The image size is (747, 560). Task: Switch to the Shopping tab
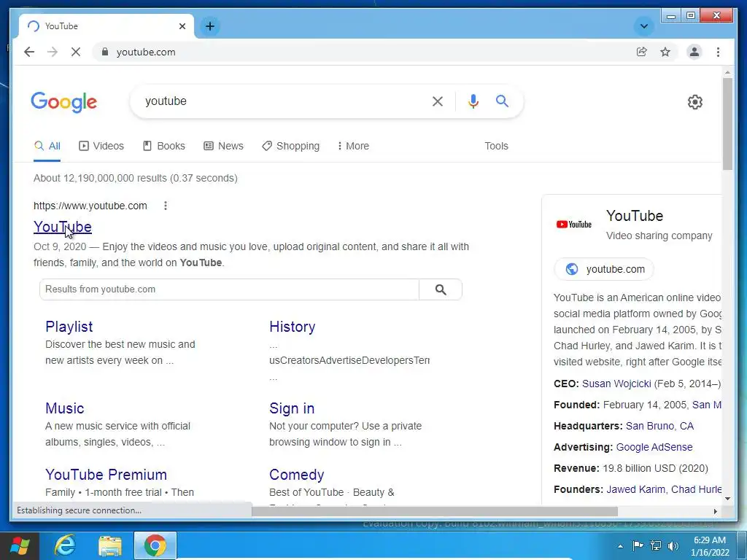(290, 146)
